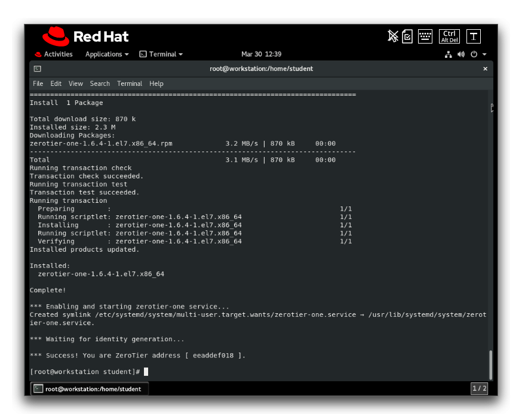
Task: Click the 'Running transaction check' line
Action: tap(81, 168)
